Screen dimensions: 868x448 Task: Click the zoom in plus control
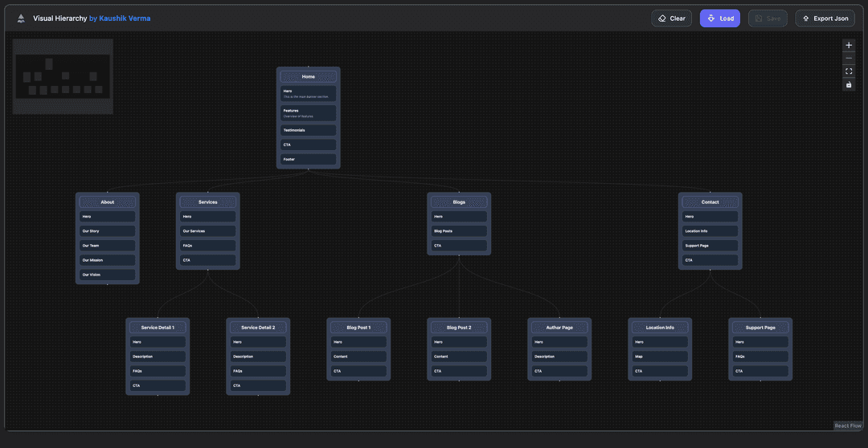click(x=849, y=45)
